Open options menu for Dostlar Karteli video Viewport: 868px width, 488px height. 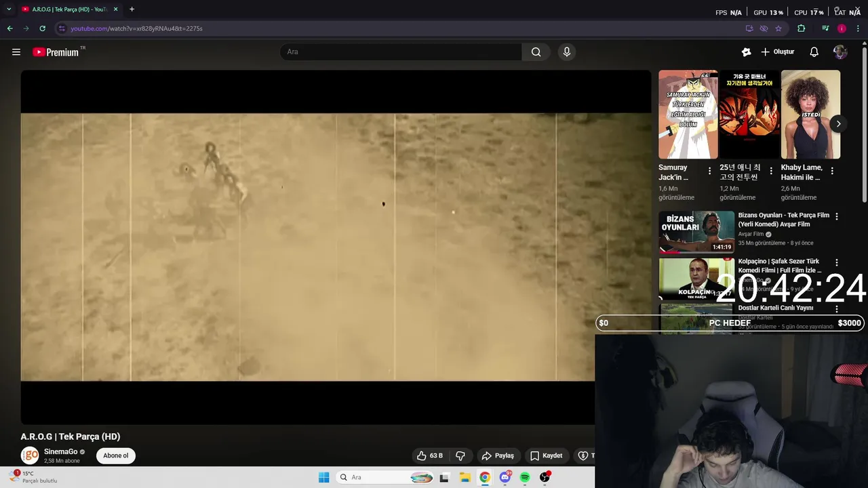(x=836, y=308)
